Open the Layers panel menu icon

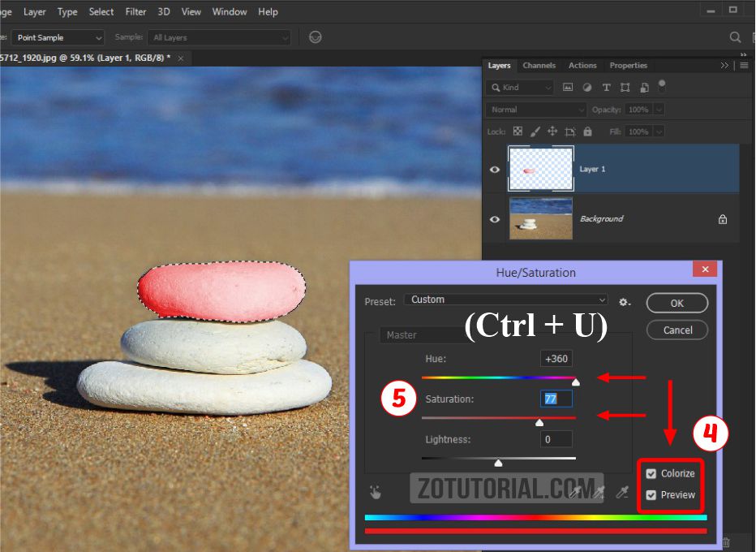[744, 65]
